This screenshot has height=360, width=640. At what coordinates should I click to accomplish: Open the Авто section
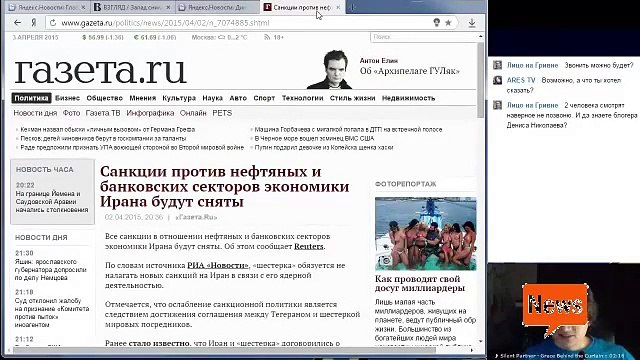pyautogui.click(x=238, y=98)
